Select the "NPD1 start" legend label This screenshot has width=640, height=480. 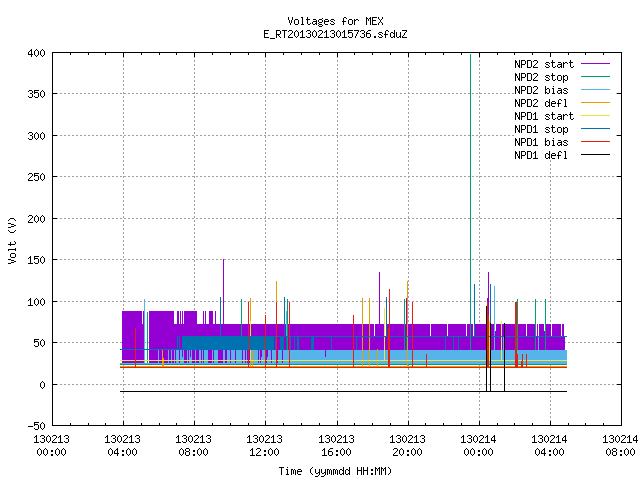point(544,116)
